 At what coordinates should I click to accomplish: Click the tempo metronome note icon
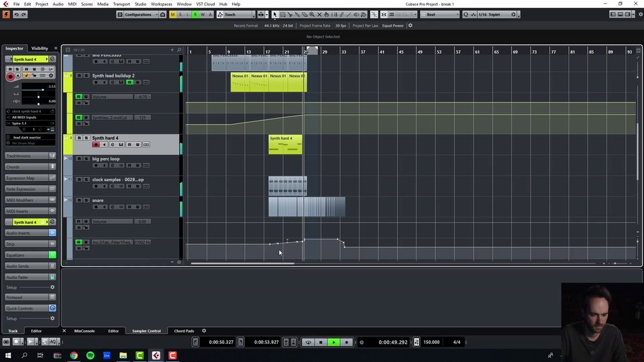(417, 342)
